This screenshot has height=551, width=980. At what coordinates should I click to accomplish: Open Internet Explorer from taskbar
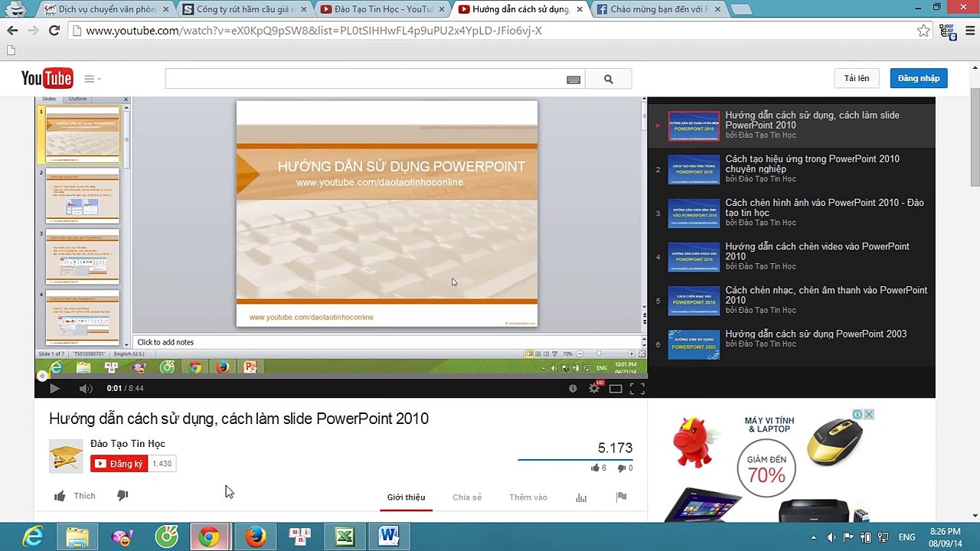32,537
